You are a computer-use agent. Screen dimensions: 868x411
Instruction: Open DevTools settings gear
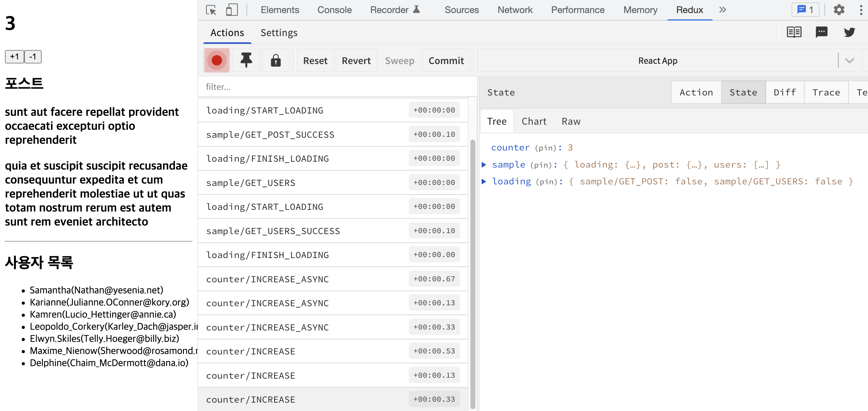(839, 10)
